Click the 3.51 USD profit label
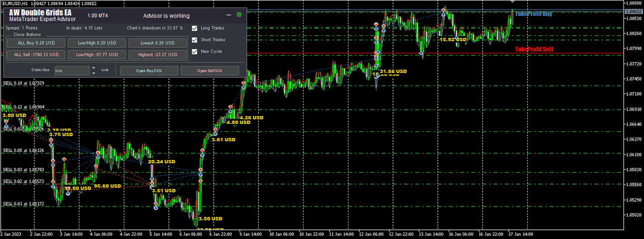 click(x=163, y=190)
